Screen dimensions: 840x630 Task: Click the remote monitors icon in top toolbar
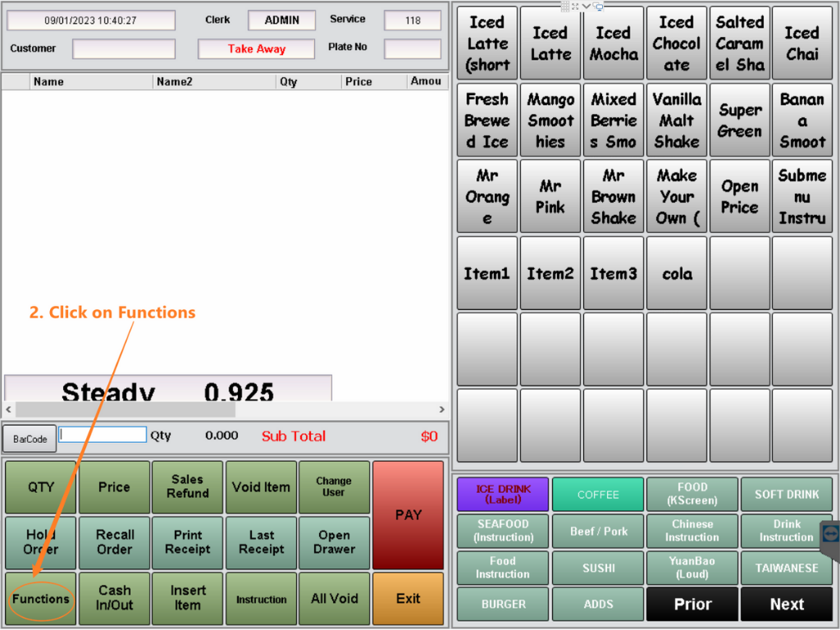pyautogui.click(x=599, y=6)
